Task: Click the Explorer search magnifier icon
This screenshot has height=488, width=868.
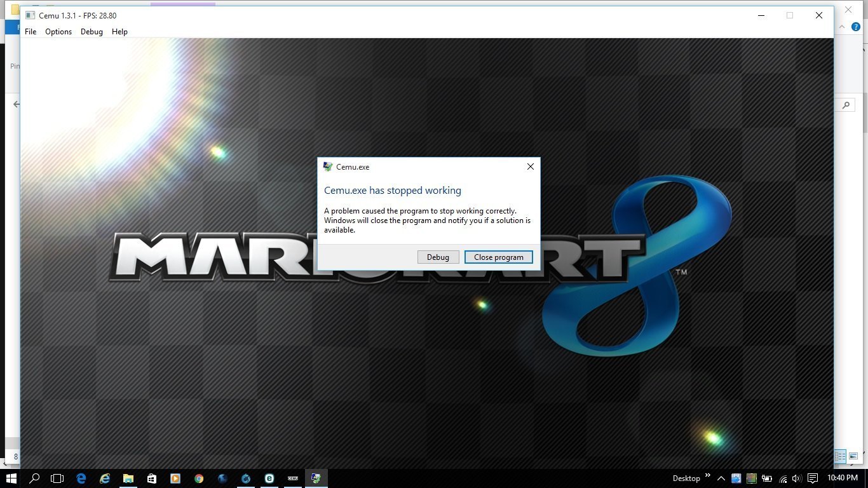Action: pos(846,105)
